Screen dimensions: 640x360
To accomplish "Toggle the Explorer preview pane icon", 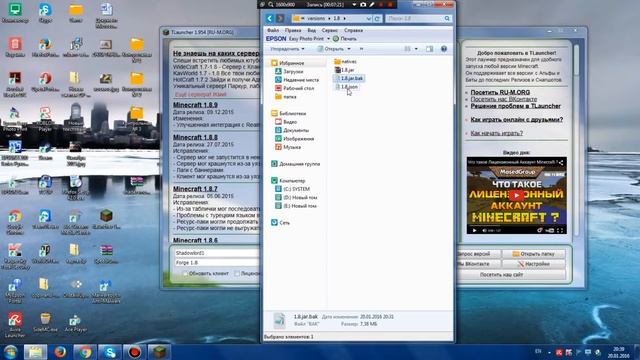I will pos(429,49).
